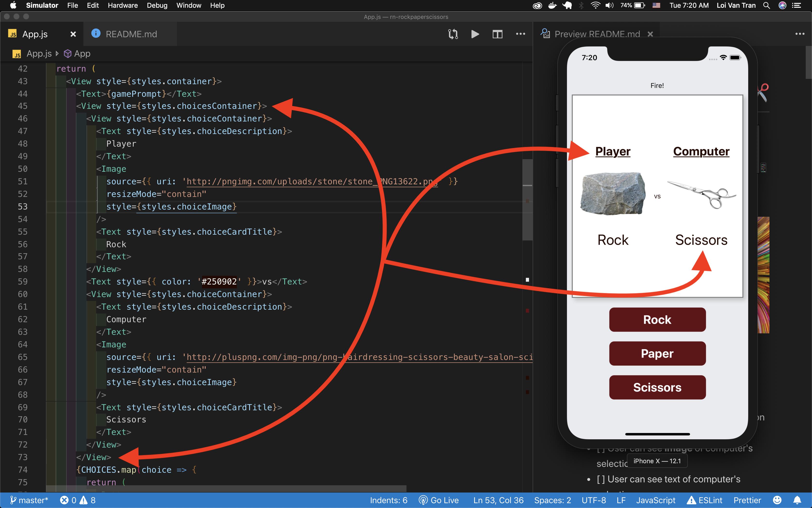Change Spaces: 2 indentation setting

click(x=552, y=500)
